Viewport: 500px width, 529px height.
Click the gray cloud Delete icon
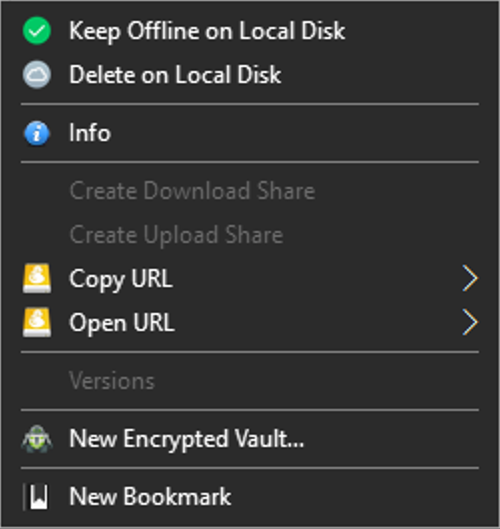[x=37, y=75]
